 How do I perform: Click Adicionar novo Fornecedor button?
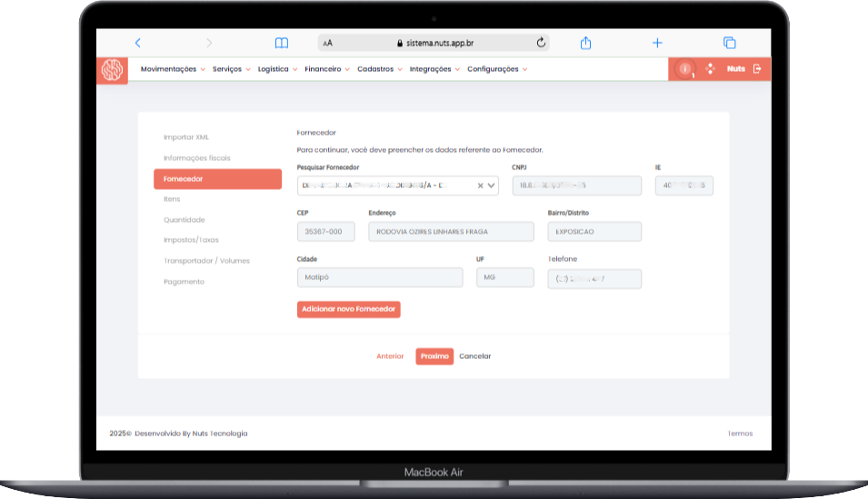[349, 309]
